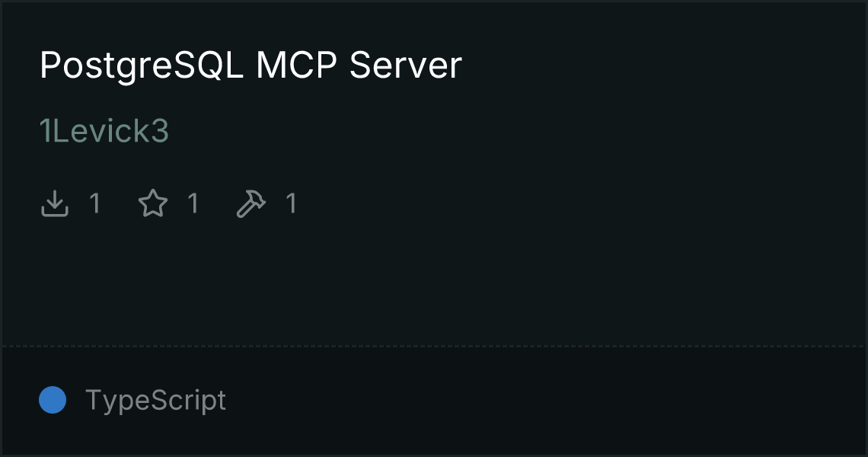
Task: Click the dashed divider above TypeScript
Action: point(433,347)
